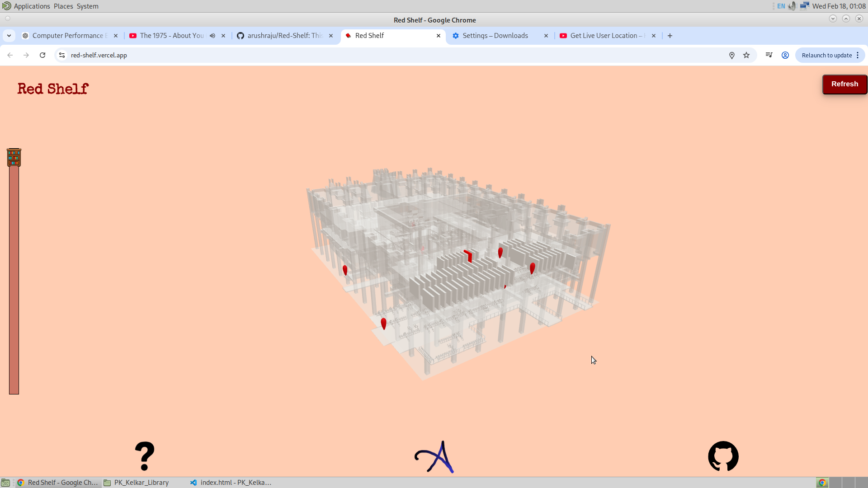868x488 pixels.
Task: Bookmark this page with the star icon
Action: pyautogui.click(x=746, y=55)
